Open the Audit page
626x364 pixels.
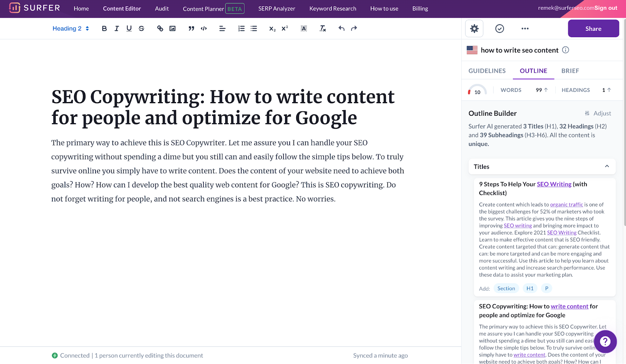162,9
